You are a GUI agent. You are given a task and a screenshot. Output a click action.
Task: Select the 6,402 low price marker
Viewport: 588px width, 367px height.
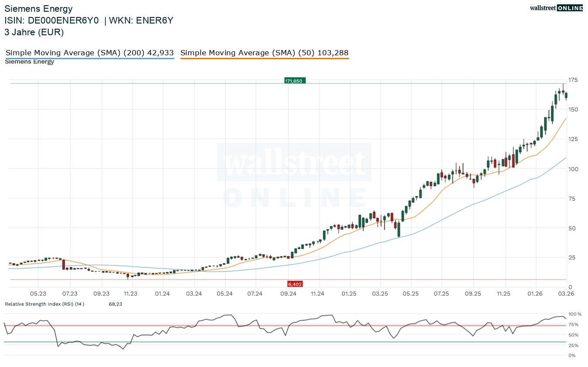295,283
